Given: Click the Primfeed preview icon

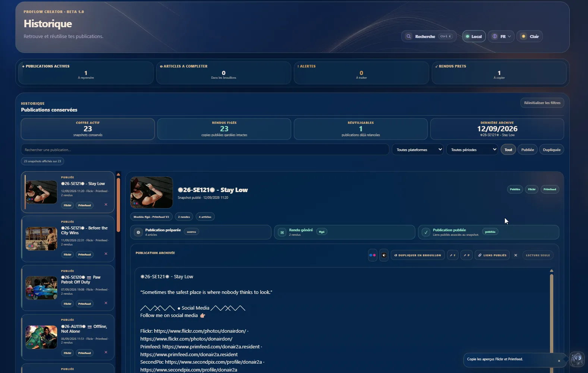Looking at the screenshot, I should pos(384,255).
